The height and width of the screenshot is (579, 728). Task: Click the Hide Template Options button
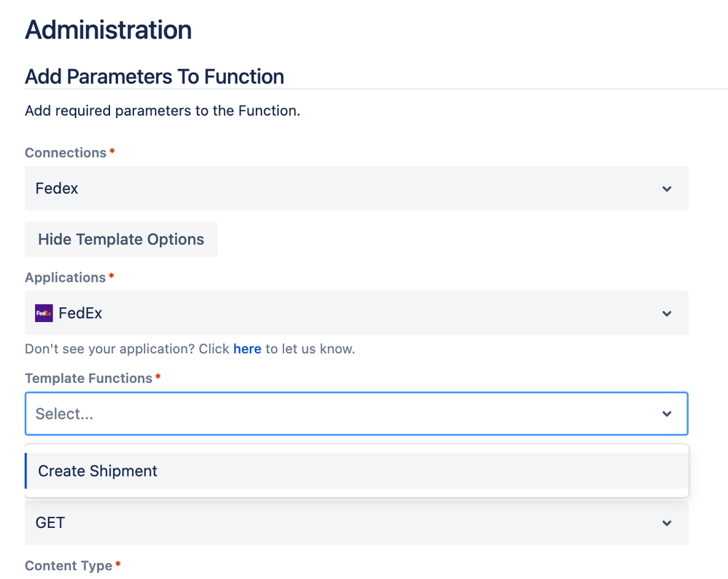coord(121,240)
